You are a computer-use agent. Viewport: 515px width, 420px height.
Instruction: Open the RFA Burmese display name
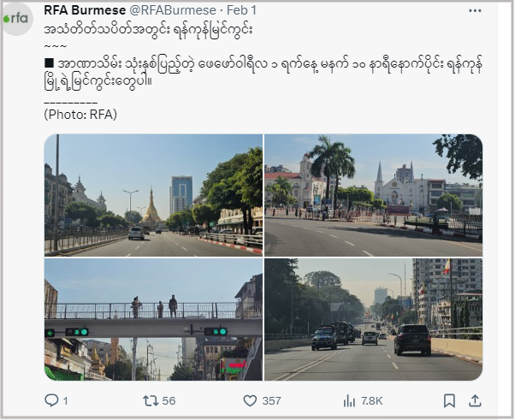tap(85, 10)
